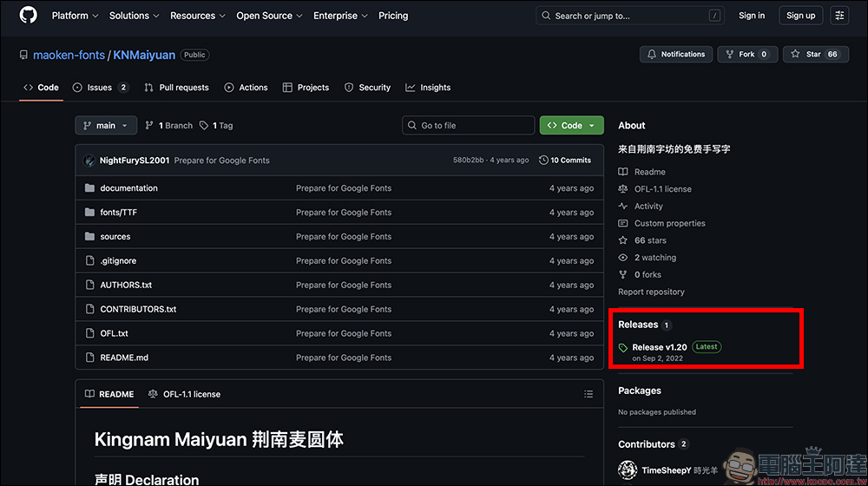Open the Release v1.20 link
868x486 pixels.
(x=659, y=347)
